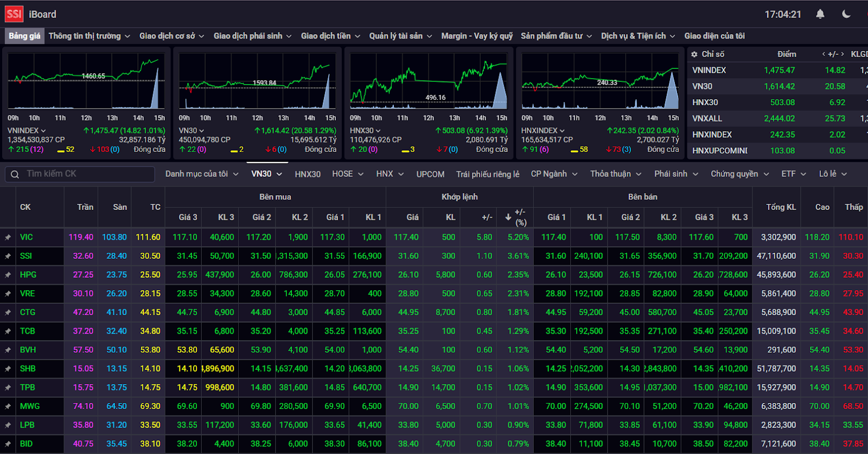The image size is (868, 454).
Task: Pin the HPG stock row
Action: (8, 275)
